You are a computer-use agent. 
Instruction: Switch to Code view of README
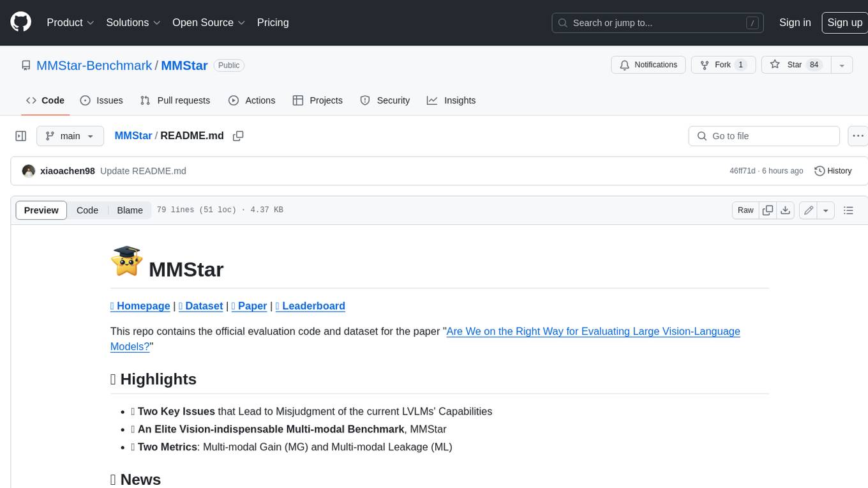(x=87, y=210)
